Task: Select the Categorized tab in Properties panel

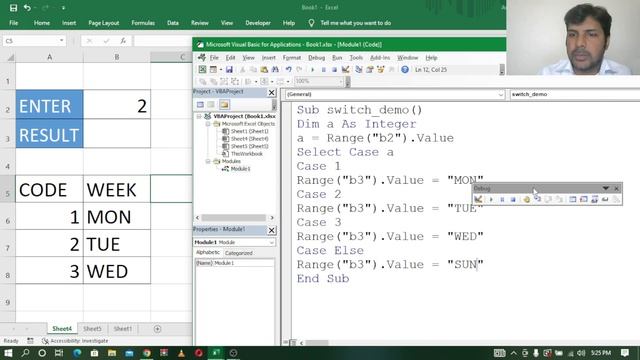Action: point(239,253)
